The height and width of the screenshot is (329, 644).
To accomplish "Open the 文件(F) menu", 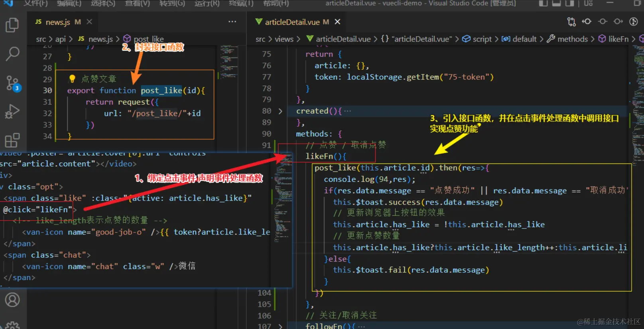I will coord(36,3).
